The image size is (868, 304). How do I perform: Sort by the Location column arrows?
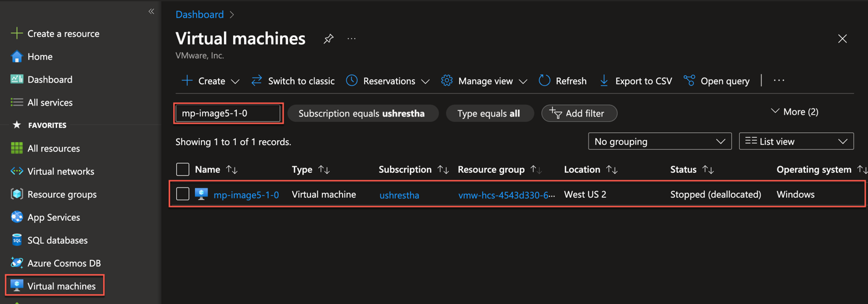coord(612,170)
